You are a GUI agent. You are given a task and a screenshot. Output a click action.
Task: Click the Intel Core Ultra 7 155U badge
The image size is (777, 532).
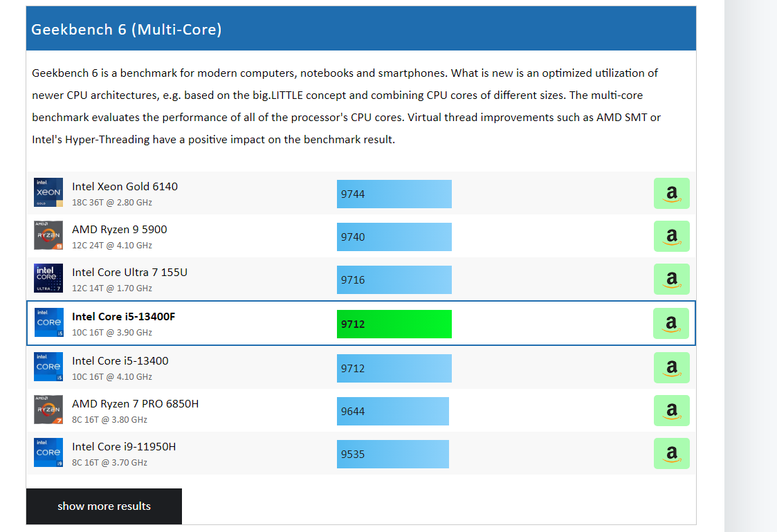click(x=48, y=278)
